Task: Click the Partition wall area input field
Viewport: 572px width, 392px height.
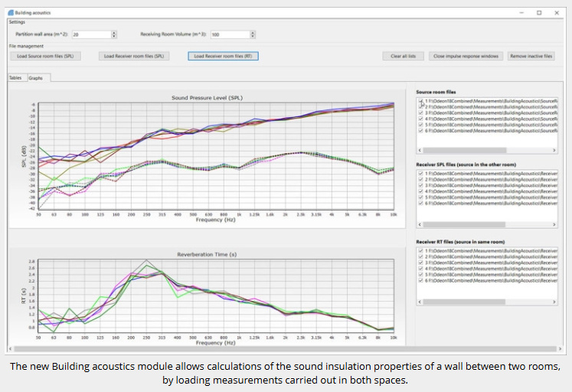Action: 92,34
